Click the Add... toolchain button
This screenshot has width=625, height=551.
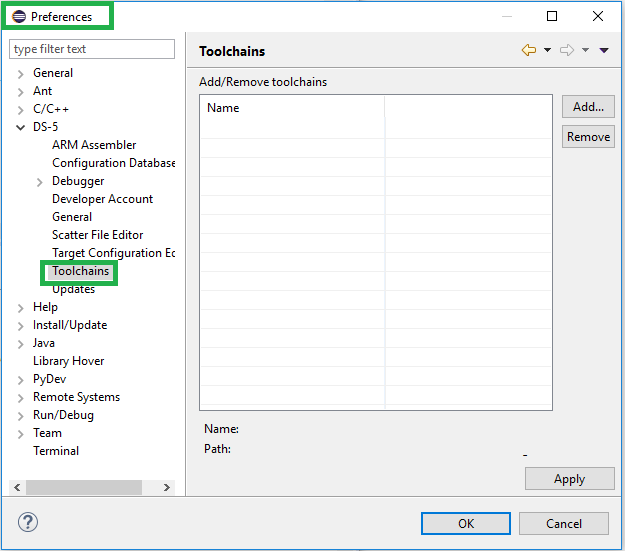point(588,107)
